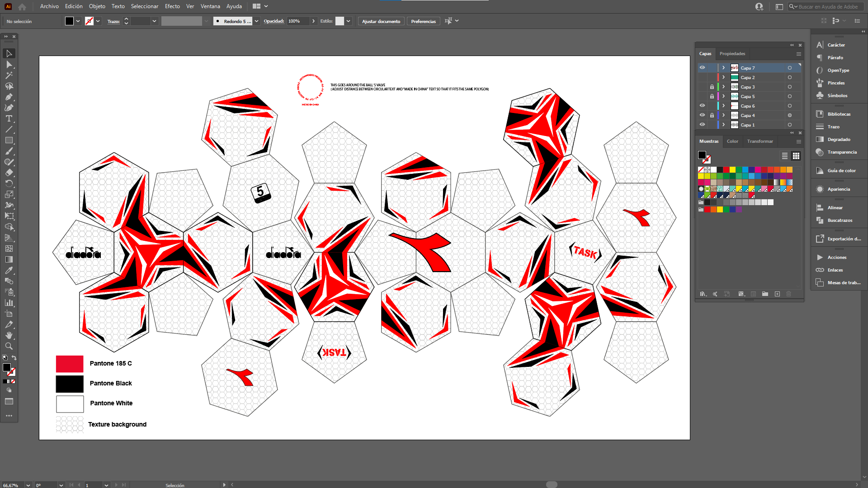
Task: Toggle visibility of Capa 6 layer
Action: pos(702,106)
